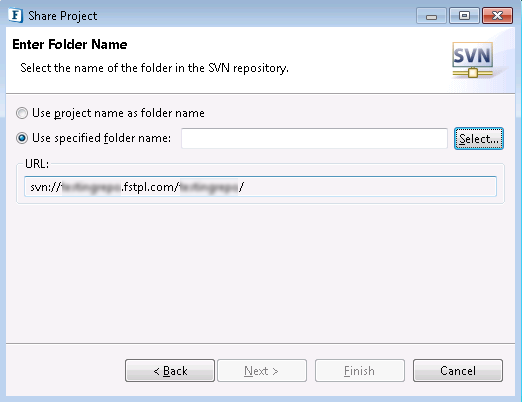
Task: Click the 'Use project name as folder name' label text
Action: tap(118, 113)
